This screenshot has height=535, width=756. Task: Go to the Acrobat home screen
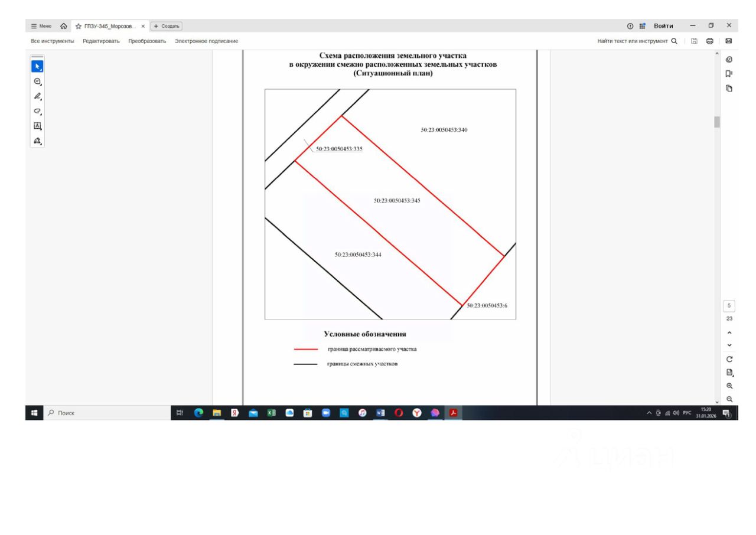click(x=64, y=26)
